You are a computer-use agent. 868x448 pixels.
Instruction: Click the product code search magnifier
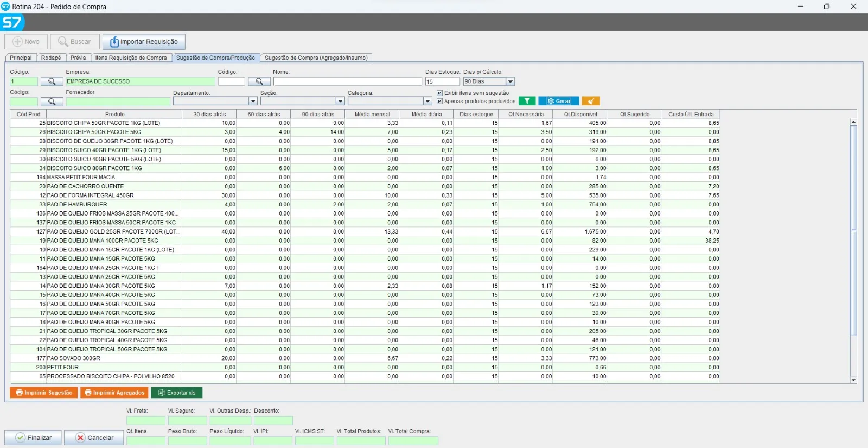tap(259, 81)
